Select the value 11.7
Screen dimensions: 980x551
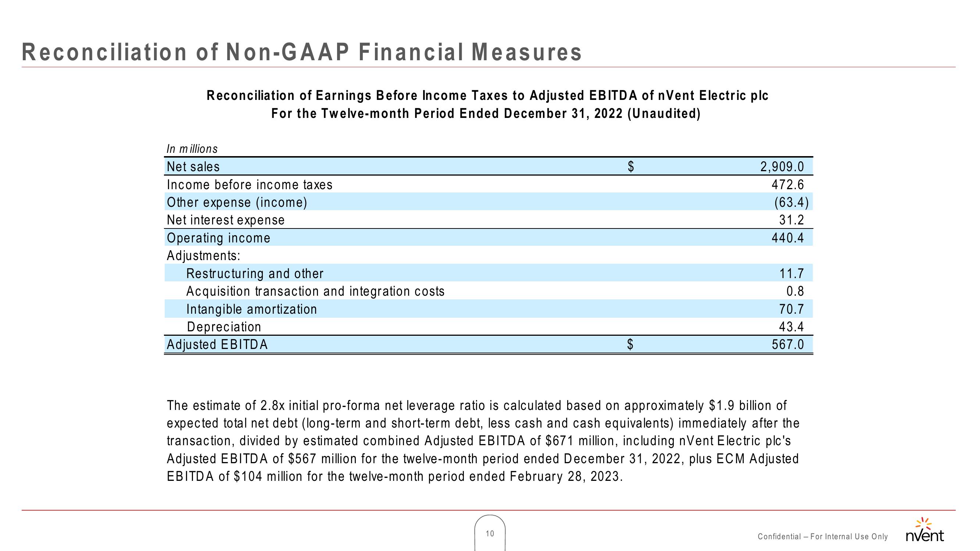point(792,273)
